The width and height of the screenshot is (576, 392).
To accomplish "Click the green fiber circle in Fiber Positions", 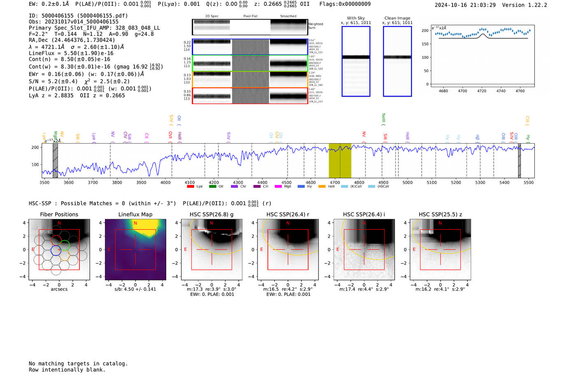I will [x=64, y=246].
